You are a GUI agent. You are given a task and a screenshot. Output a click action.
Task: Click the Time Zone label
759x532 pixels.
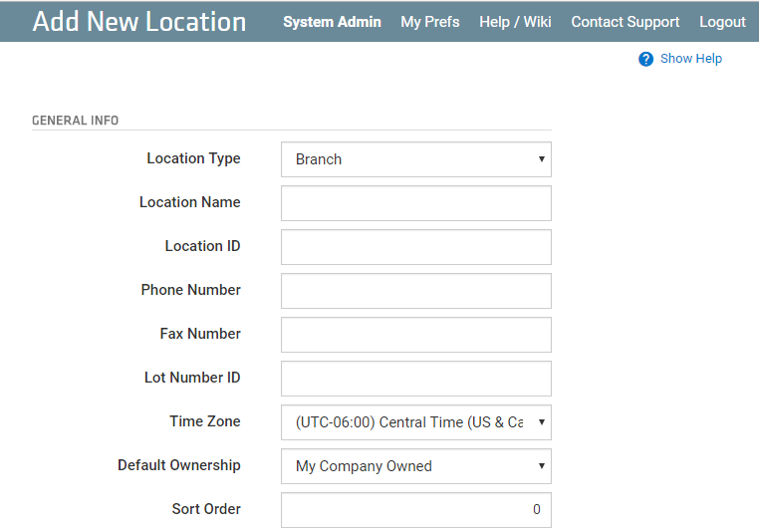point(205,421)
